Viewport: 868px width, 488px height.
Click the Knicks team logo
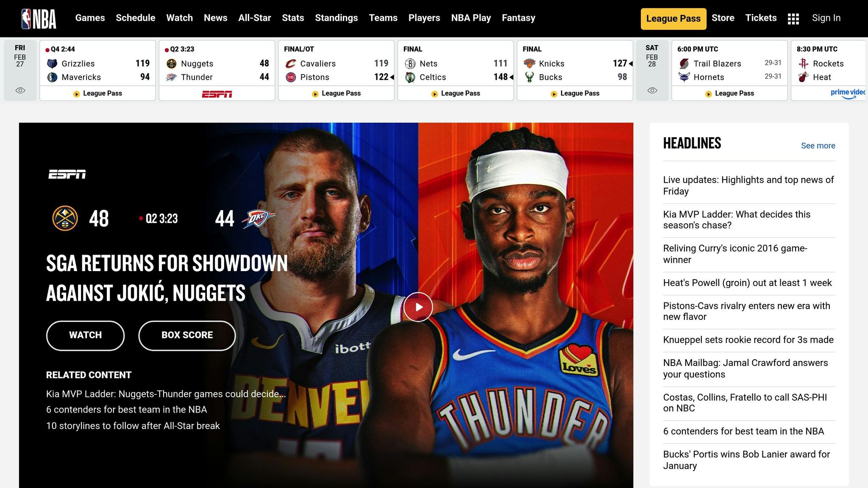[x=529, y=64]
